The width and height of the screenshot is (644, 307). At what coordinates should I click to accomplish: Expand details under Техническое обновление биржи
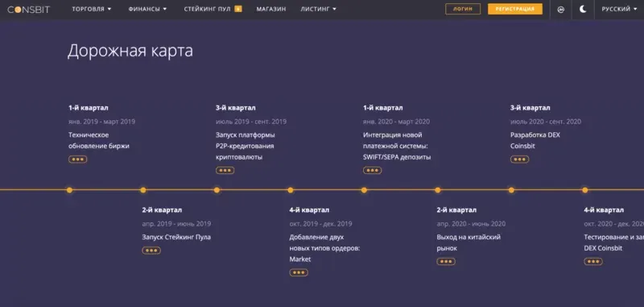coord(77,160)
